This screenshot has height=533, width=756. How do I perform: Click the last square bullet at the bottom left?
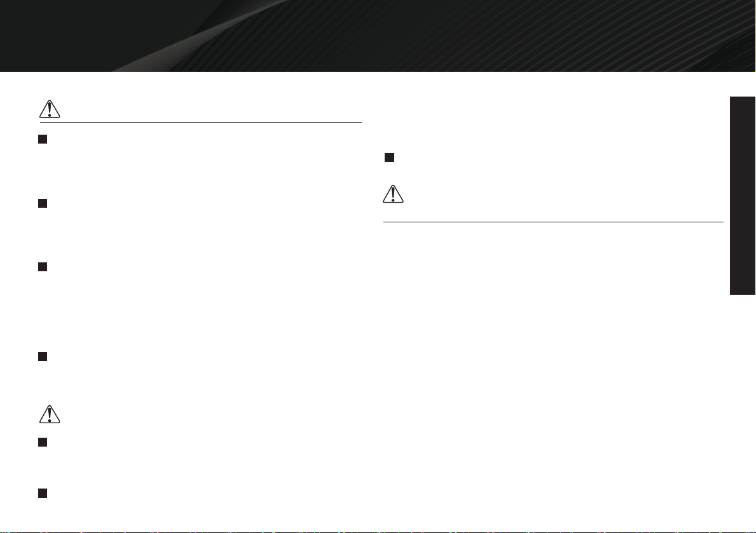(43, 493)
